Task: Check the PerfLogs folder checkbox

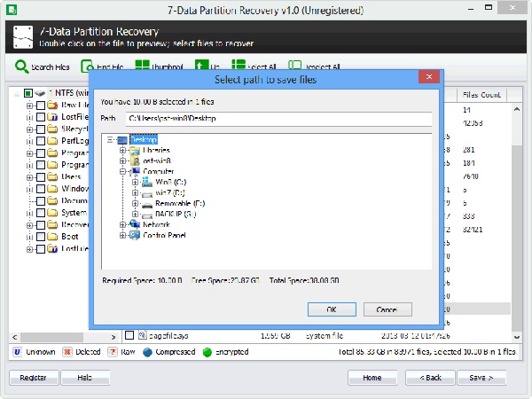Action: tap(41, 141)
